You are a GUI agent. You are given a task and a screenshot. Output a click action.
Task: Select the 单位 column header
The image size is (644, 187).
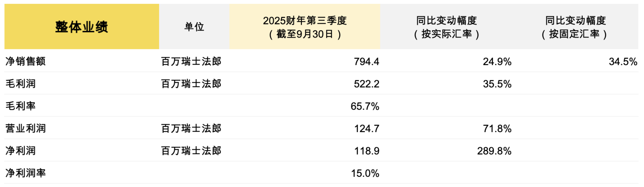point(194,27)
